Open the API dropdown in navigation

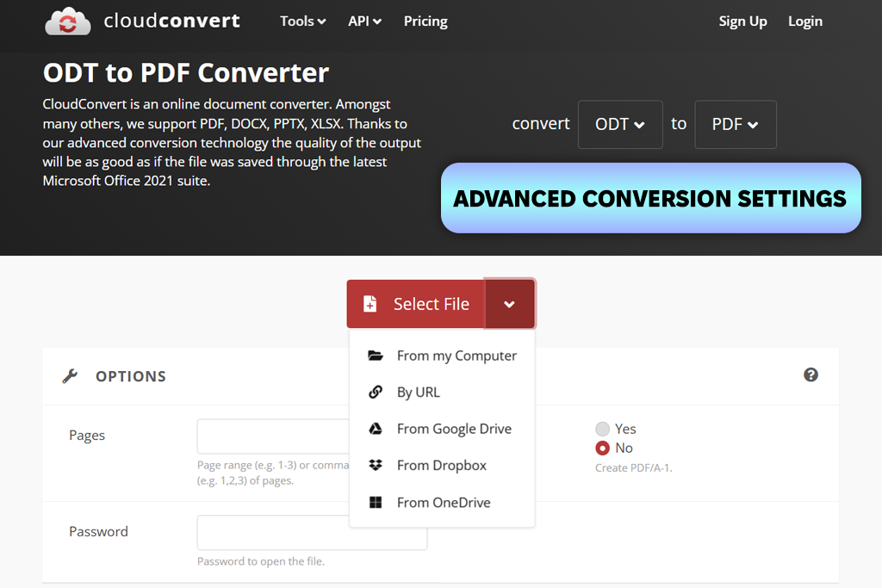(x=364, y=22)
